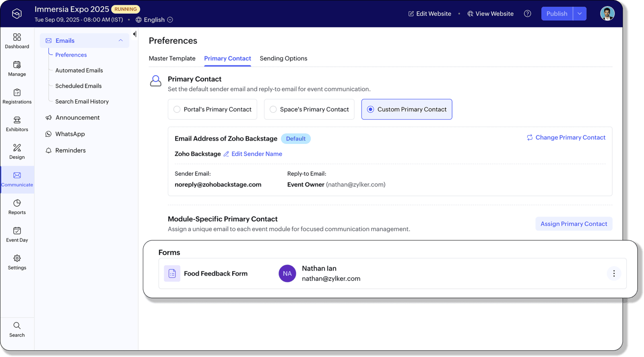Click the Search magnifier icon
Image resolution: width=644 pixels, height=357 pixels.
17,326
